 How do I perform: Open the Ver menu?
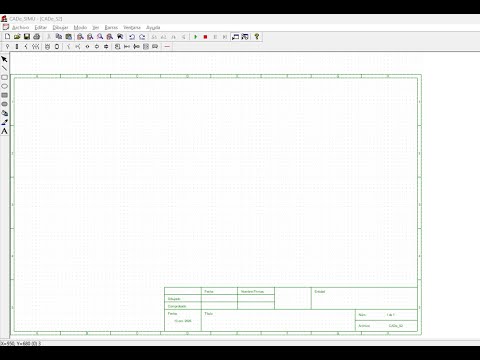pyautogui.click(x=96, y=27)
